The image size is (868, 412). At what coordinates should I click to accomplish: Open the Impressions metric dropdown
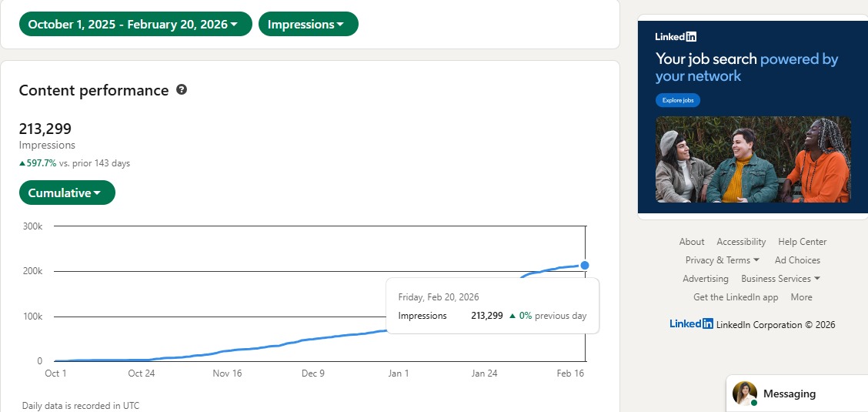(x=308, y=25)
